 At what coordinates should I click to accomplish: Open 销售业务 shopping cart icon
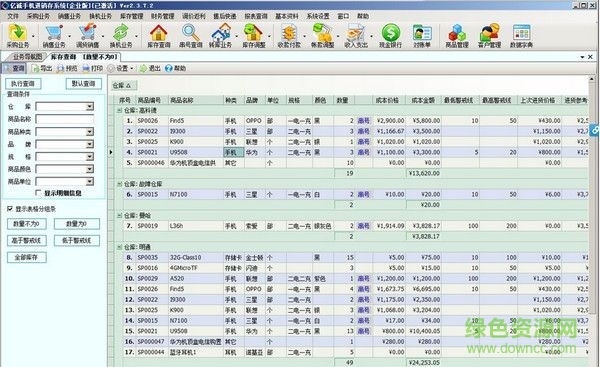[54, 36]
